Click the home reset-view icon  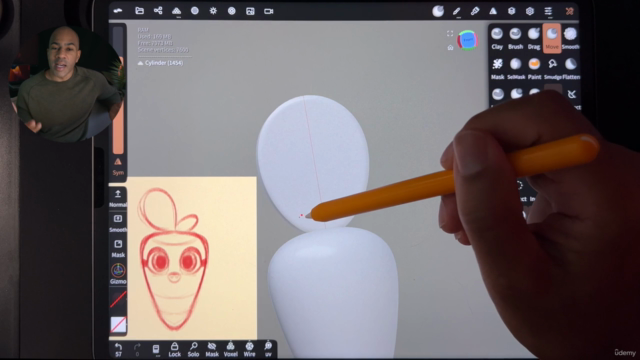tap(450, 48)
